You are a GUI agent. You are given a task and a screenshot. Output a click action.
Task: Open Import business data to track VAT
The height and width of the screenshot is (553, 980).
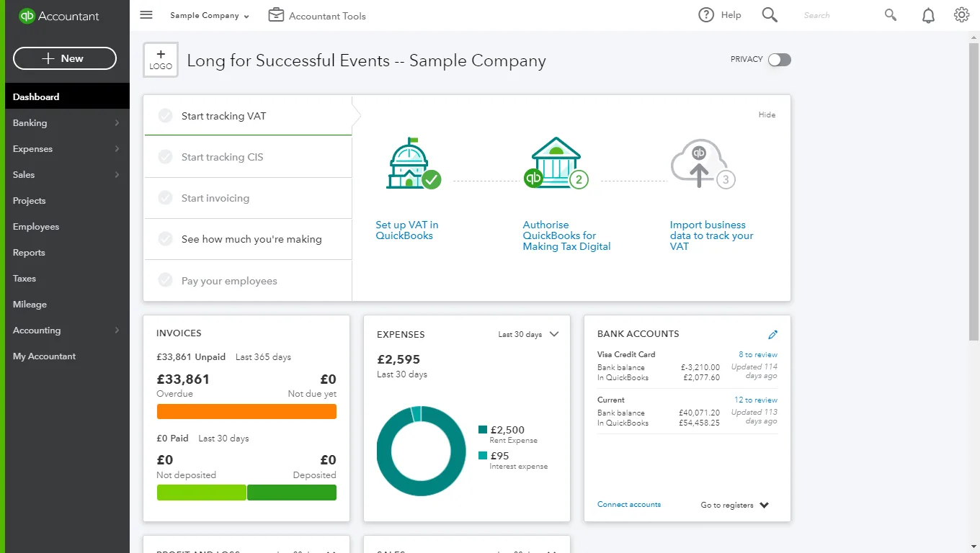(x=711, y=235)
